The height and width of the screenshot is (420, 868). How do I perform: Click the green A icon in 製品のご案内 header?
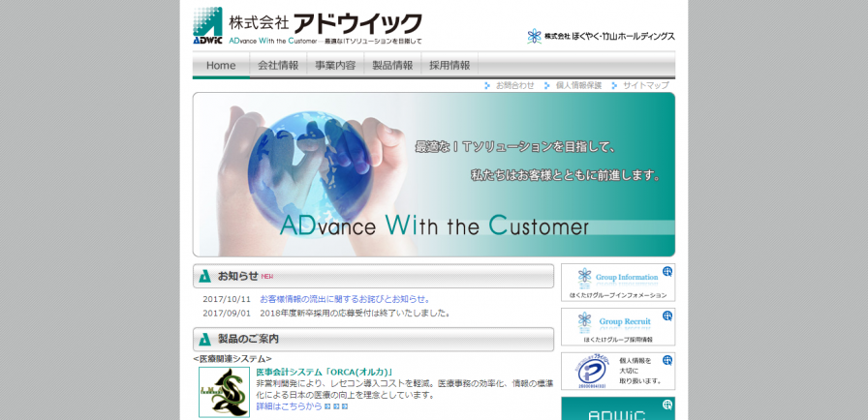pos(204,339)
